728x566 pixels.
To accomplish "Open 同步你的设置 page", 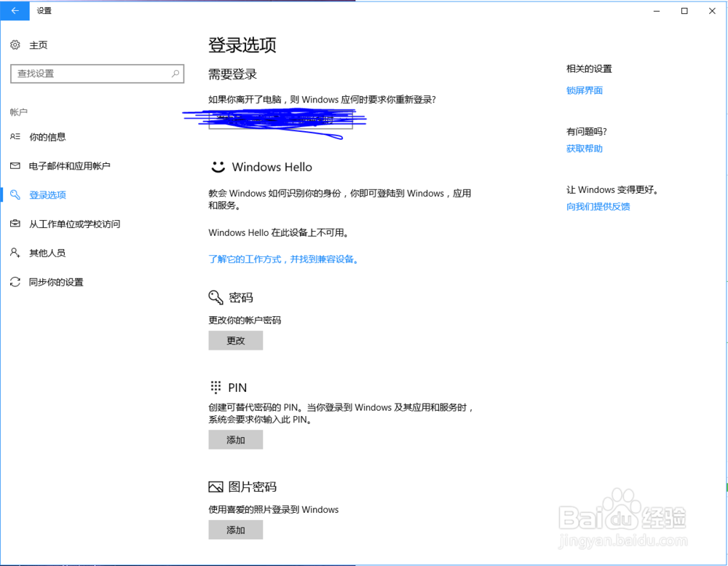I will pyautogui.click(x=56, y=282).
